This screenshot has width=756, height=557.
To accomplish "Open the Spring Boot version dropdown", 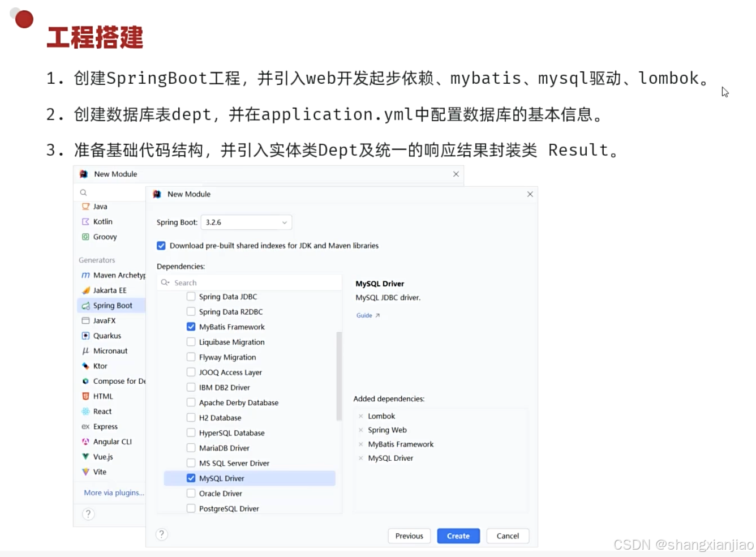I will click(x=246, y=222).
